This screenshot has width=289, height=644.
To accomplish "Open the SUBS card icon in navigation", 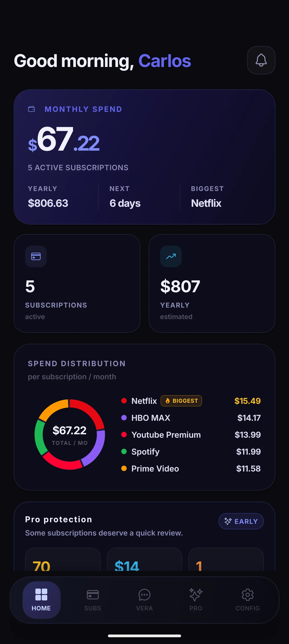I will tap(93, 594).
